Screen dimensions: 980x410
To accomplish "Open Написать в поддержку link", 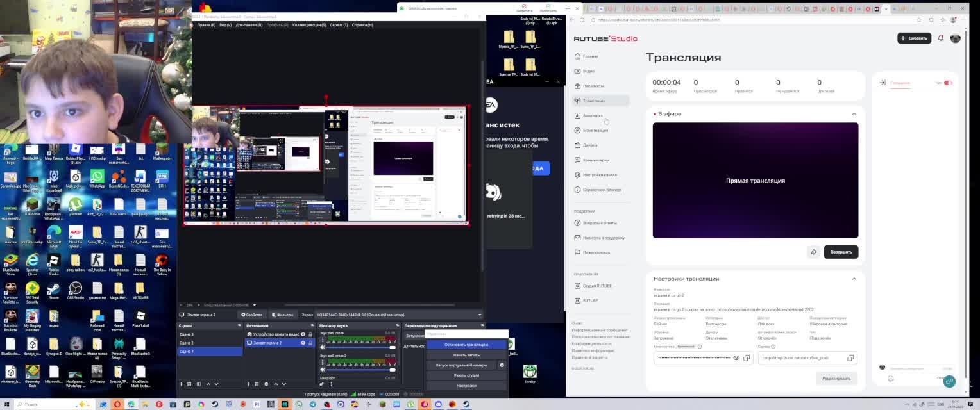I will (599, 238).
